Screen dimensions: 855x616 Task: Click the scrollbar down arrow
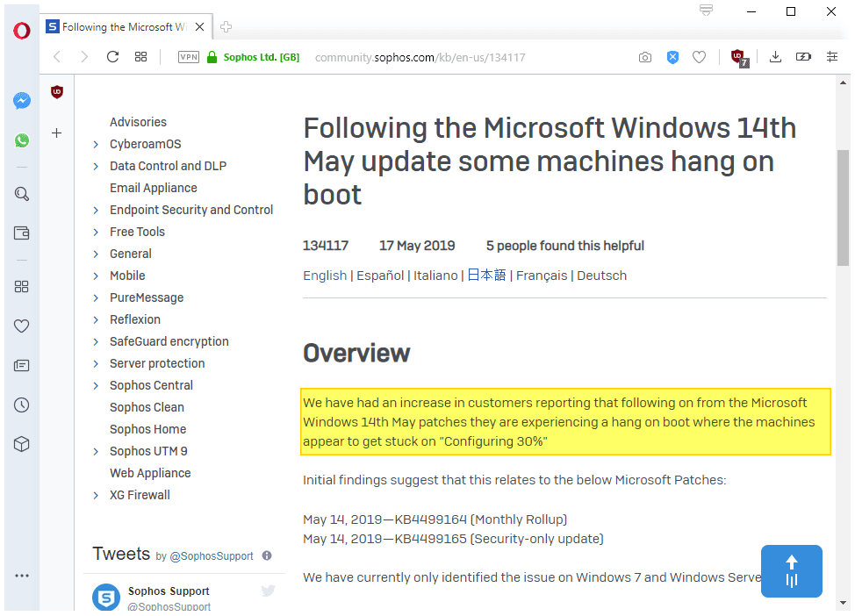pyautogui.click(x=843, y=602)
